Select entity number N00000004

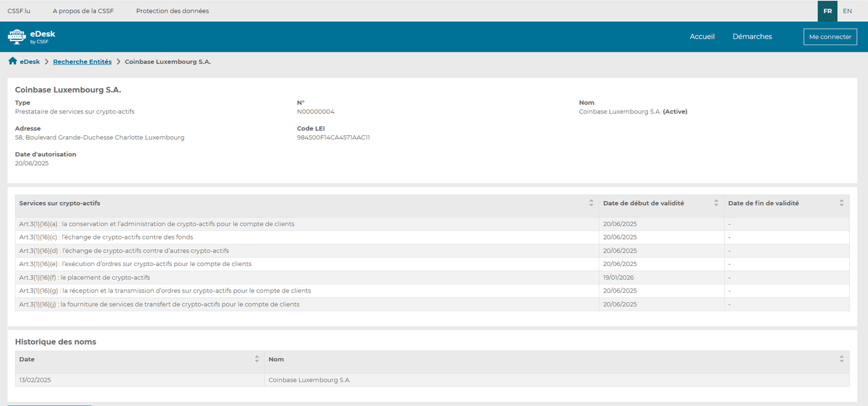click(x=316, y=112)
